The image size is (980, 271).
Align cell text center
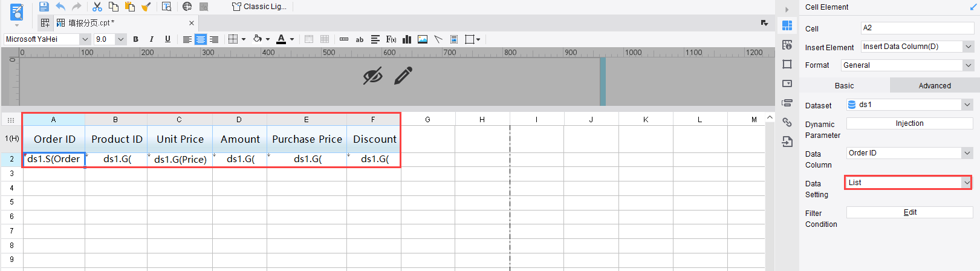point(200,39)
